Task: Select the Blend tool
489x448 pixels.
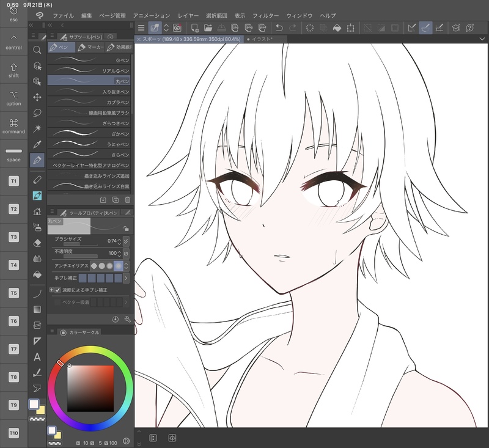Action: click(37, 259)
